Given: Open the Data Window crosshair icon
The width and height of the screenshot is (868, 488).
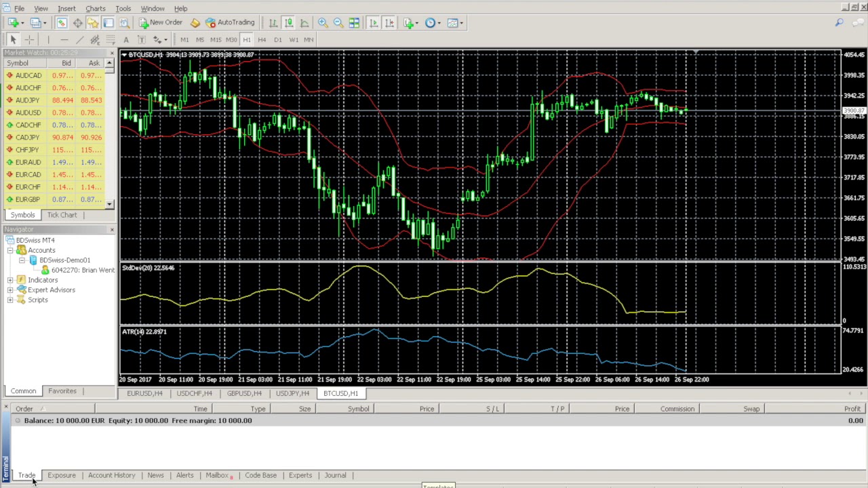Looking at the screenshot, I should pos(77,22).
